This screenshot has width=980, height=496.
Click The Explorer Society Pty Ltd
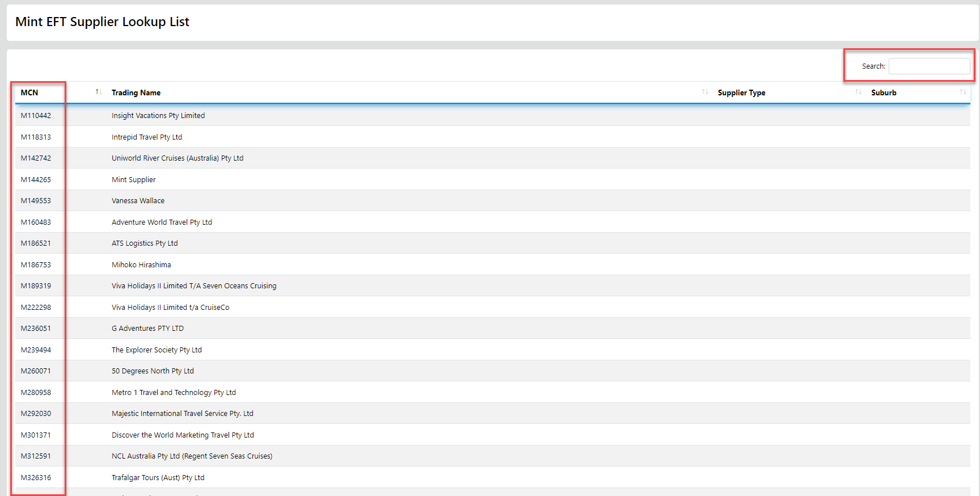coord(157,350)
